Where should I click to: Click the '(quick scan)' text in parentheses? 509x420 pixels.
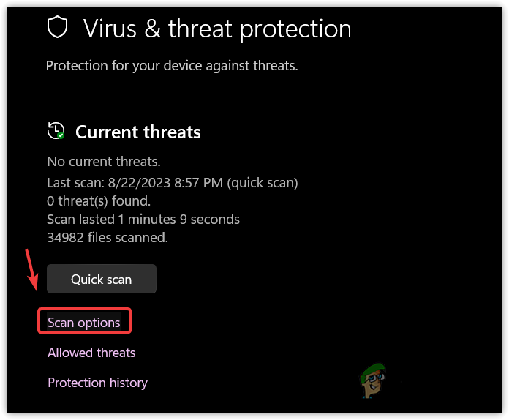[x=263, y=182]
